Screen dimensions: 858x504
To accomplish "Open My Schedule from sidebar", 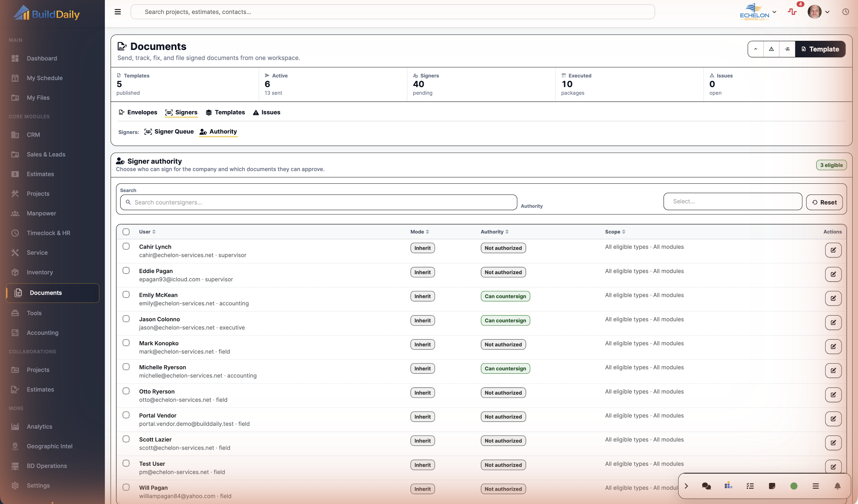I will tap(52, 78).
